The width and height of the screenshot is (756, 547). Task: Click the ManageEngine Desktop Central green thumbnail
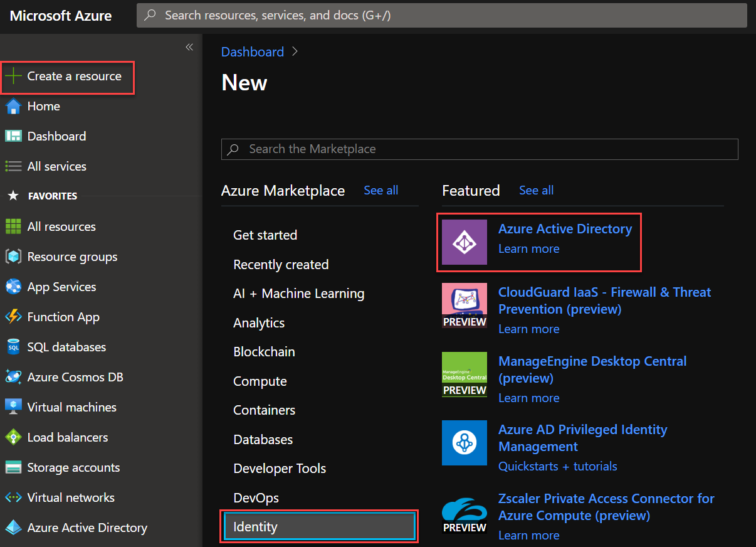pos(465,374)
